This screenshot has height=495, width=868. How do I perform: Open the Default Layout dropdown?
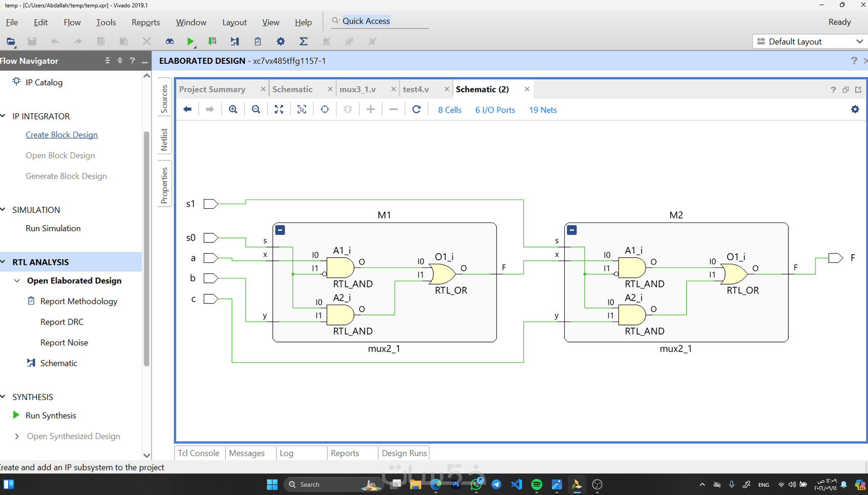click(810, 41)
